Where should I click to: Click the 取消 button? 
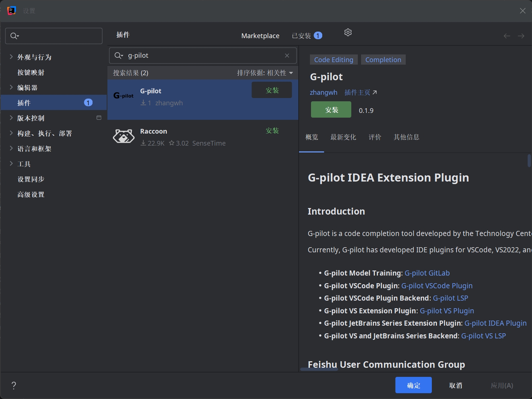point(456,385)
